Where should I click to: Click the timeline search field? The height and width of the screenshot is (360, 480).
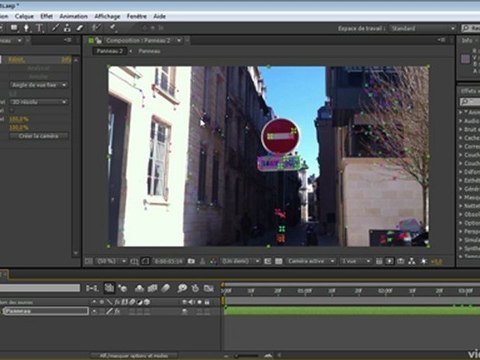pos(40,288)
